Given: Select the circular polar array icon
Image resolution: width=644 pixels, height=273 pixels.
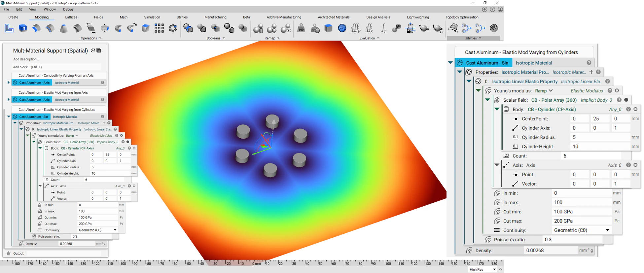Looking at the screenshot, I should [173, 28].
